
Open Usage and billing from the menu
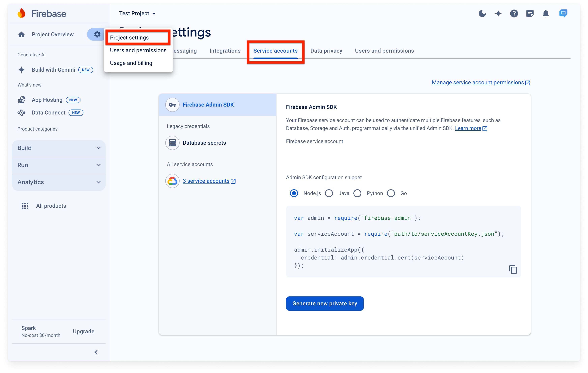pos(131,63)
